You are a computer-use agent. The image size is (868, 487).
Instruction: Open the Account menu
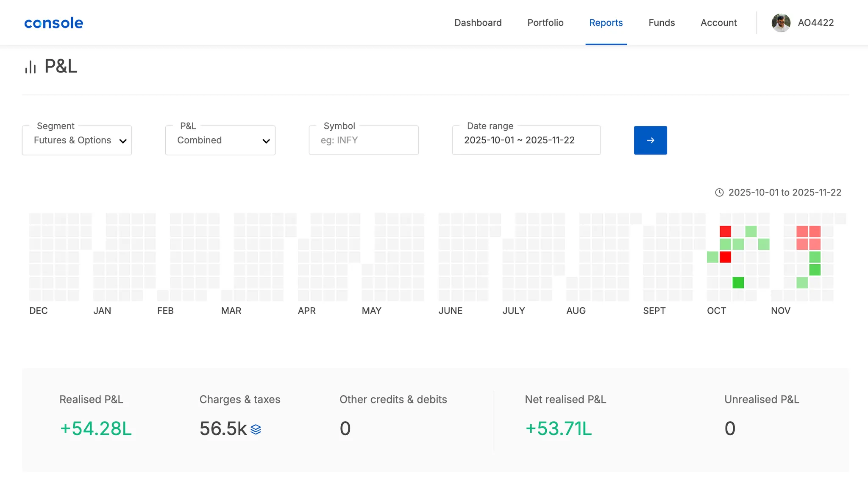(x=718, y=23)
